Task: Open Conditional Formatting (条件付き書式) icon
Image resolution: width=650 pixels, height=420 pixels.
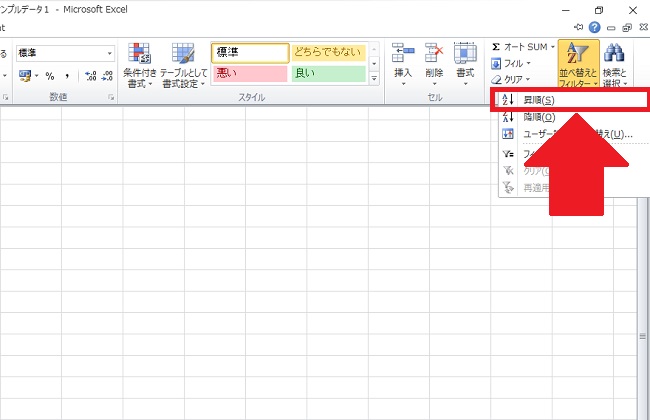Action: point(140,54)
